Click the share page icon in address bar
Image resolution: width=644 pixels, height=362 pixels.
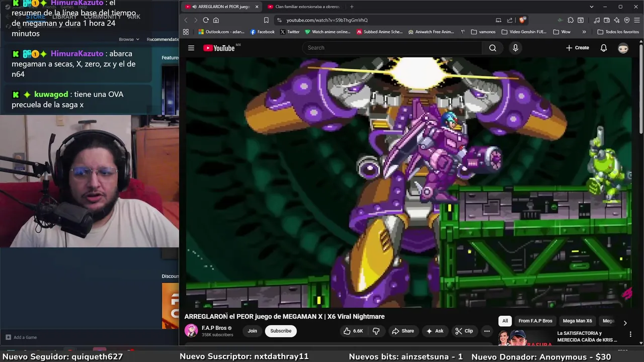coord(510,20)
